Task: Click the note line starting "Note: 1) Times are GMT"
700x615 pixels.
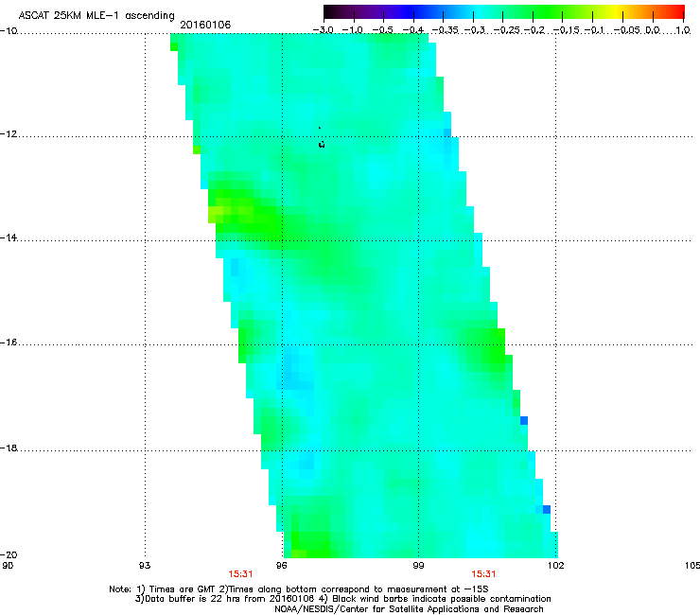Action: pyautogui.click(x=299, y=589)
